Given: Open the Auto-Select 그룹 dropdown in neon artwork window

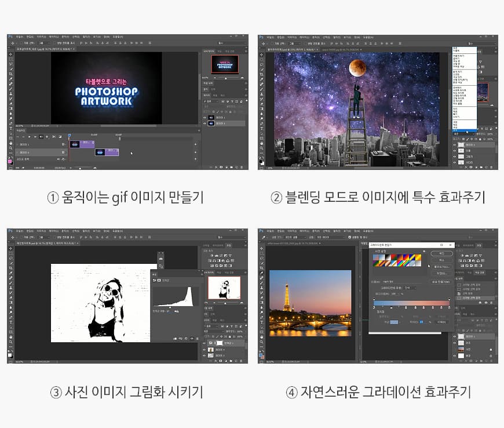Looking at the screenshot, I should coord(43,43).
